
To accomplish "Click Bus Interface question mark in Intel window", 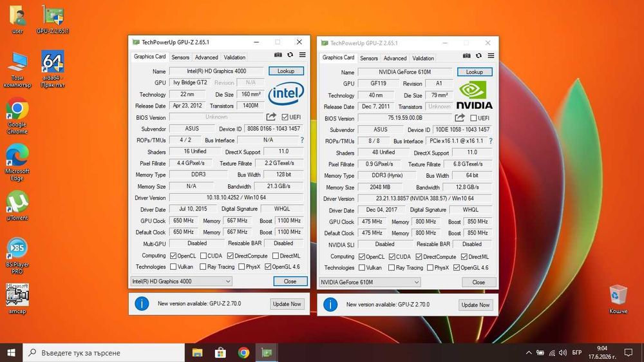I will pyautogui.click(x=302, y=140).
